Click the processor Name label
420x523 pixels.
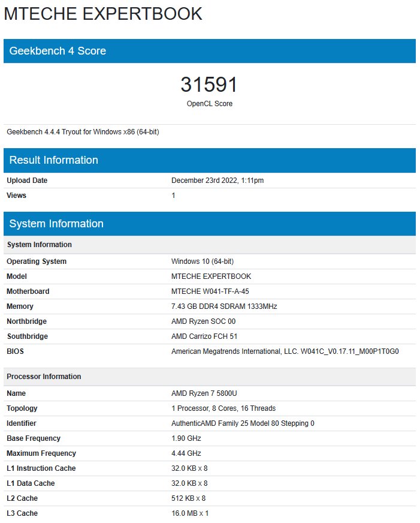tap(16, 393)
